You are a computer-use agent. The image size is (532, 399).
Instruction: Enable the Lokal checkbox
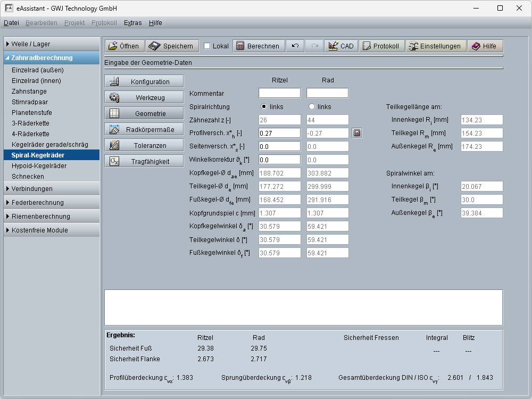(207, 46)
